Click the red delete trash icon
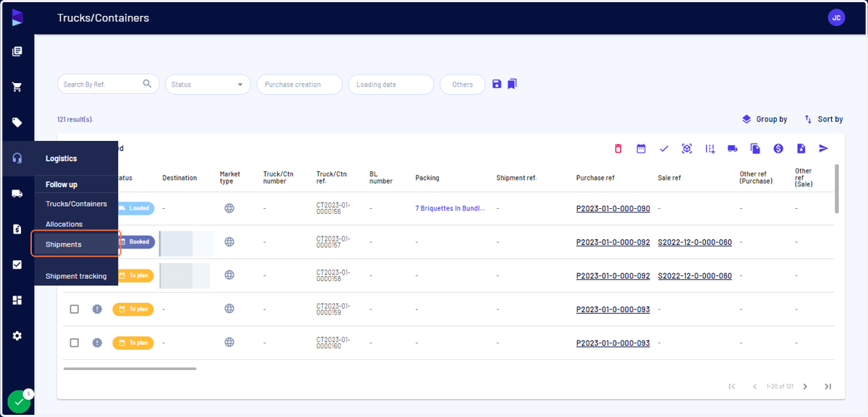Image resolution: width=868 pixels, height=417 pixels. pyautogui.click(x=618, y=148)
